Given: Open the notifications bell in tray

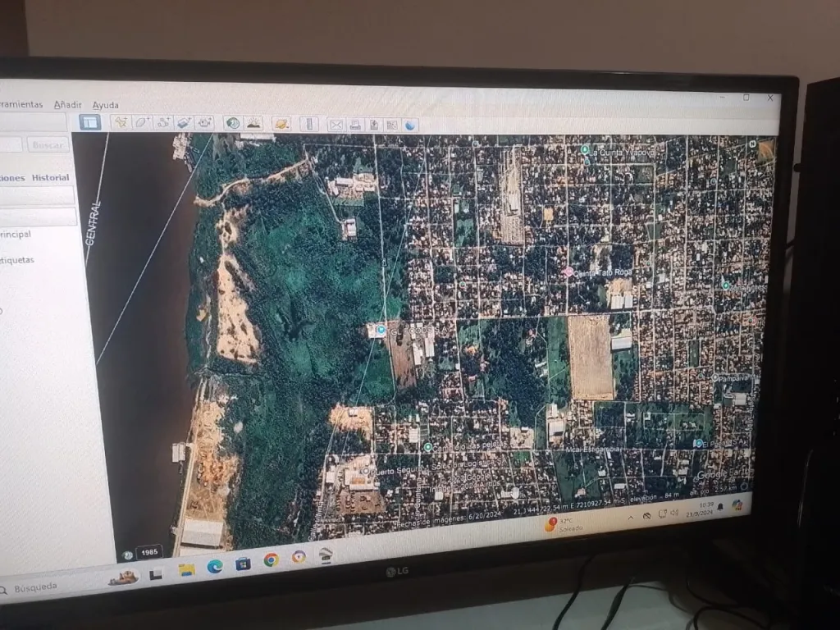Looking at the screenshot, I should [x=721, y=507].
